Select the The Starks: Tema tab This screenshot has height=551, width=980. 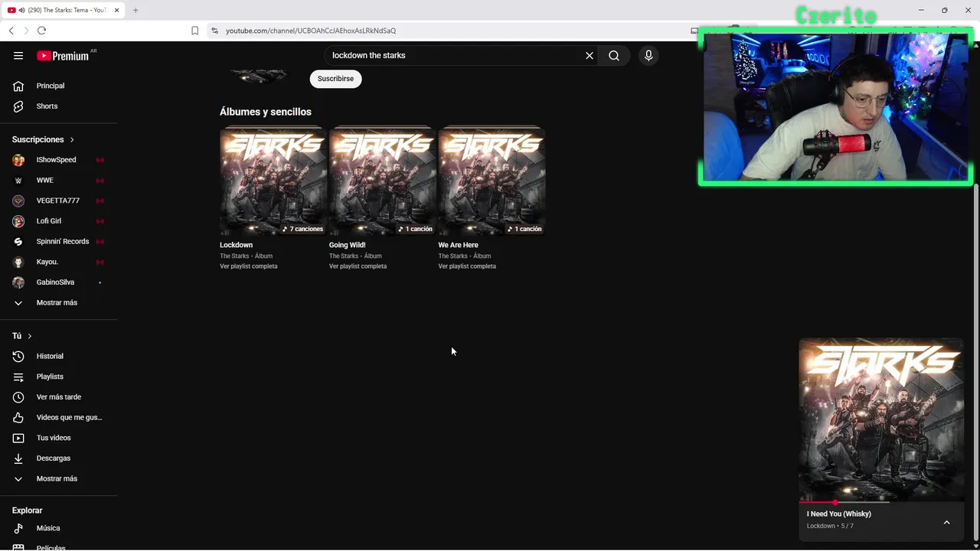(64, 10)
